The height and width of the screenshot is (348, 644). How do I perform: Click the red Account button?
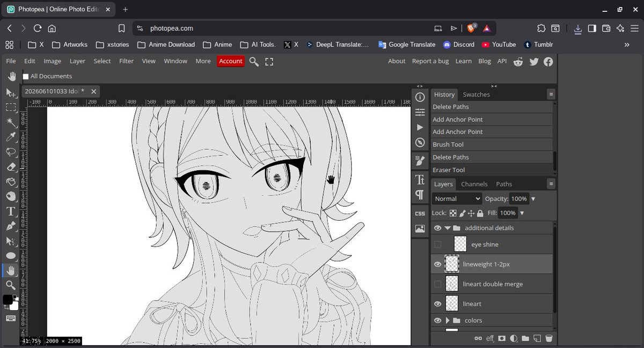[x=231, y=61]
